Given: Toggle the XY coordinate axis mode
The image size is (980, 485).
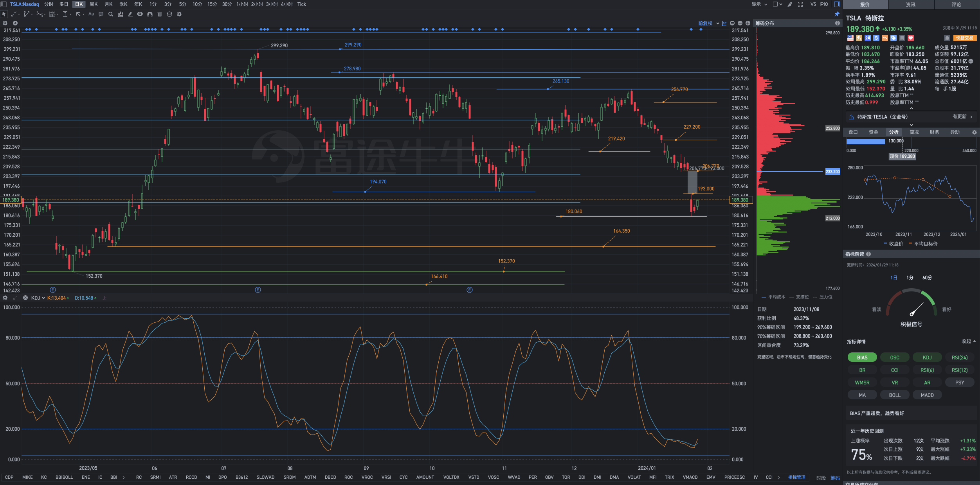Looking at the screenshot, I should tap(724, 23).
